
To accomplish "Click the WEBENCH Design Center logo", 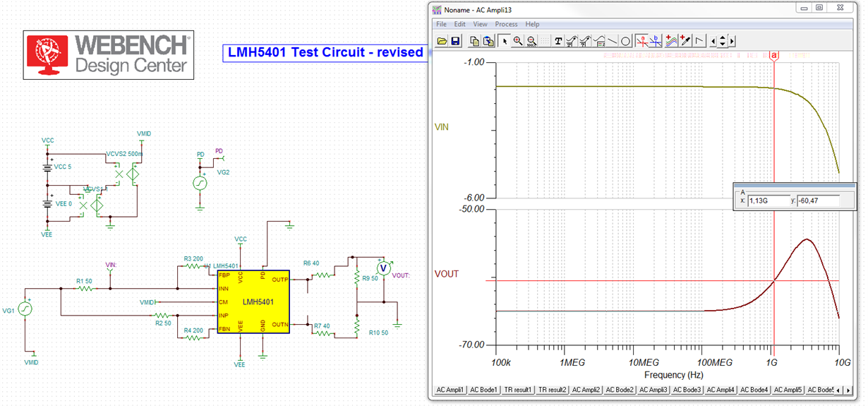I will (x=109, y=54).
